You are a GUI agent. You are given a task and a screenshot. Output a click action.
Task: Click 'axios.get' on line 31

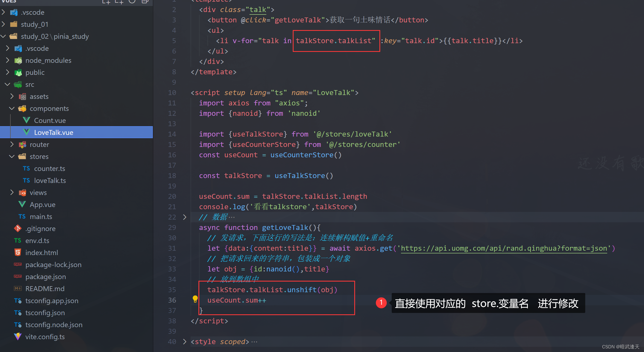374,248
